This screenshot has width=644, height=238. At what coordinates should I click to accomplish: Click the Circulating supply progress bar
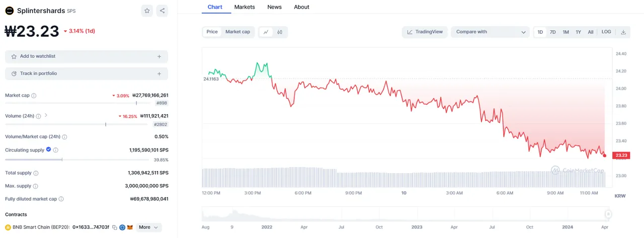click(x=77, y=160)
